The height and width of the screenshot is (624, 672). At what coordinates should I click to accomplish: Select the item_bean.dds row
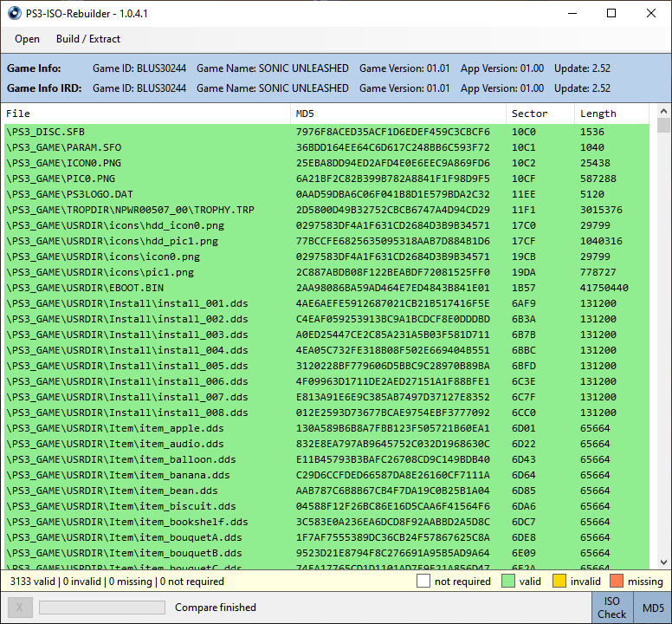326,491
